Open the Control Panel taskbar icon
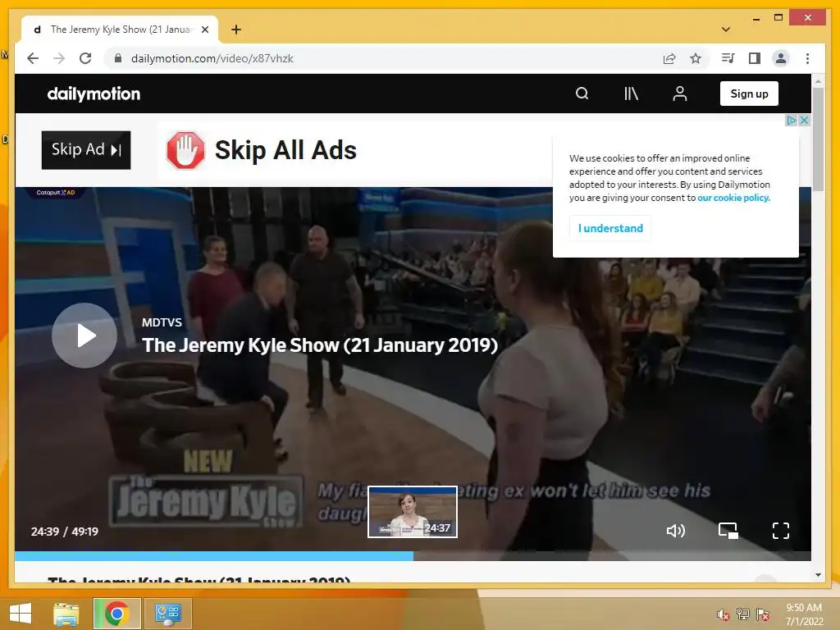Image resolution: width=840 pixels, height=630 pixels. 167,614
